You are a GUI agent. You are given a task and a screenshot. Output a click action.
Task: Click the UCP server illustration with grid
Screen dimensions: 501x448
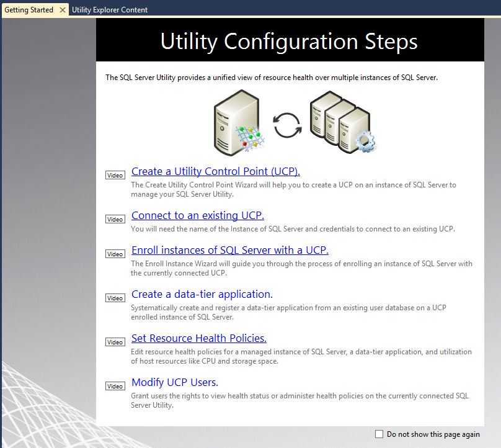pyautogui.click(x=239, y=123)
